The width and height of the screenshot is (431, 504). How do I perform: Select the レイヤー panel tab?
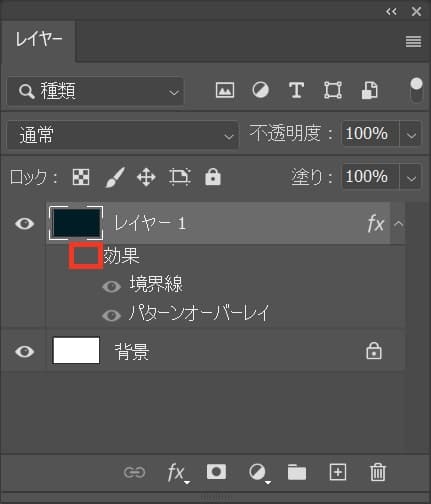pos(39,40)
